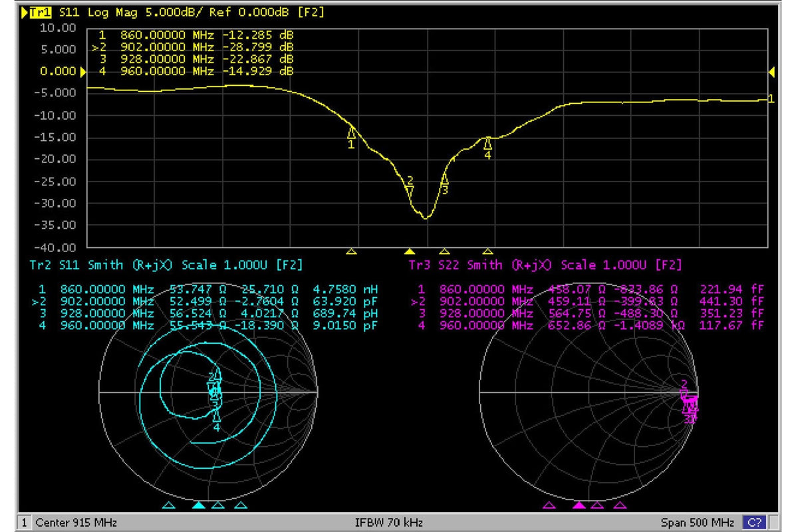Click the Tr3 S22 Smith trace title
Viewport: 798px width, 532px height.
click(545, 265)
